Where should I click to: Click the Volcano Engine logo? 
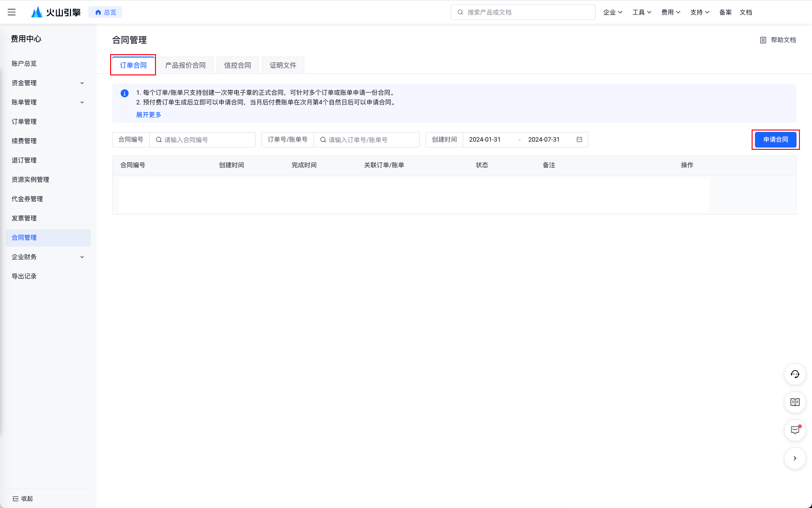[56, 12]
